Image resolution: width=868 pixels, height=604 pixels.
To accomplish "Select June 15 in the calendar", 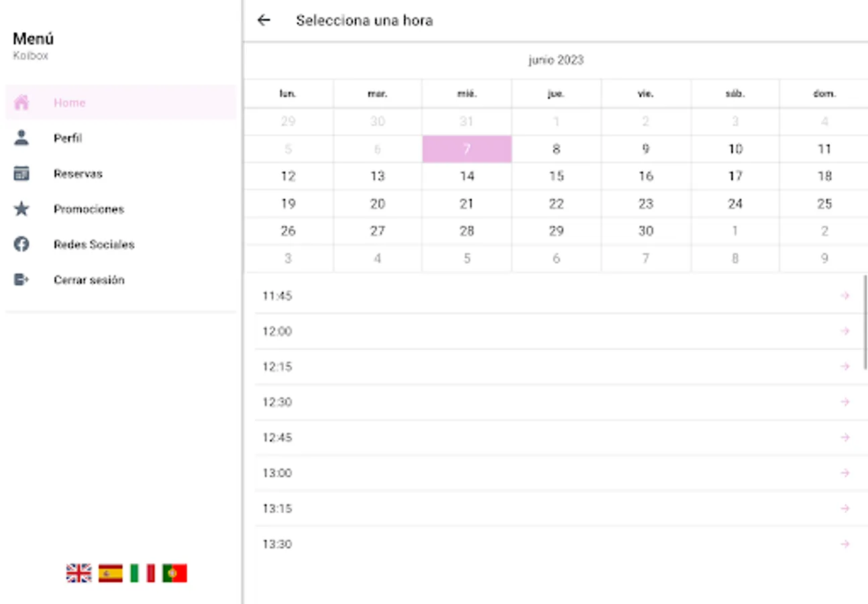I will coord(556,177).
